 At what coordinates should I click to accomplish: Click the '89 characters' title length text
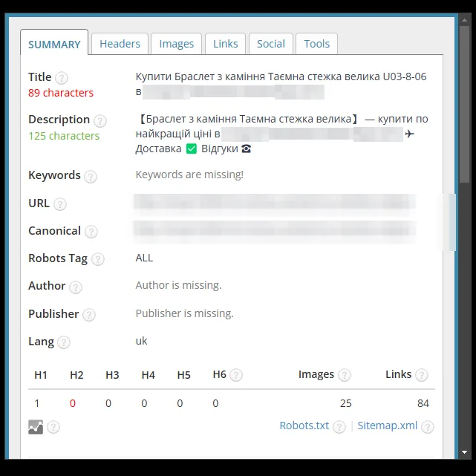point(61,93)
